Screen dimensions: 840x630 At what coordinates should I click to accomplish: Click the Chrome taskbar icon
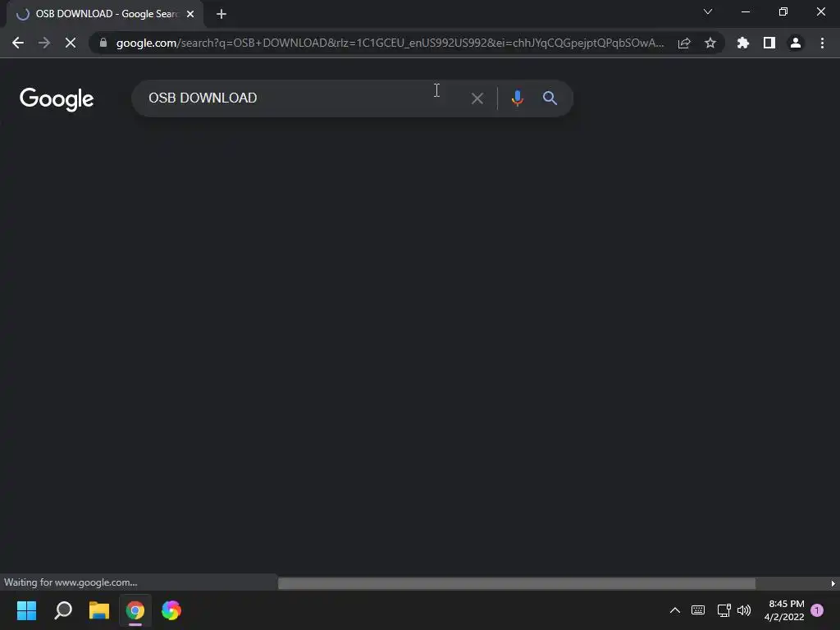135,610
